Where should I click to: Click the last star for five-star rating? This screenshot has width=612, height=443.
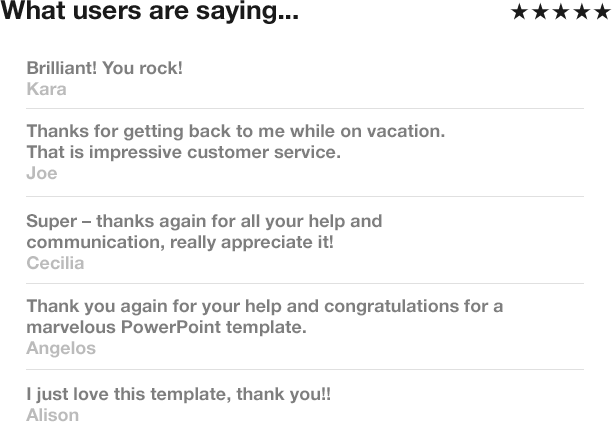(x=601, y=13)
